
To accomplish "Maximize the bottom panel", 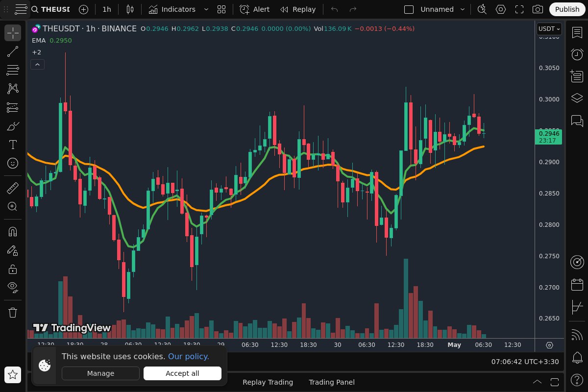I will pyautogui.click(x=555, y=382).
